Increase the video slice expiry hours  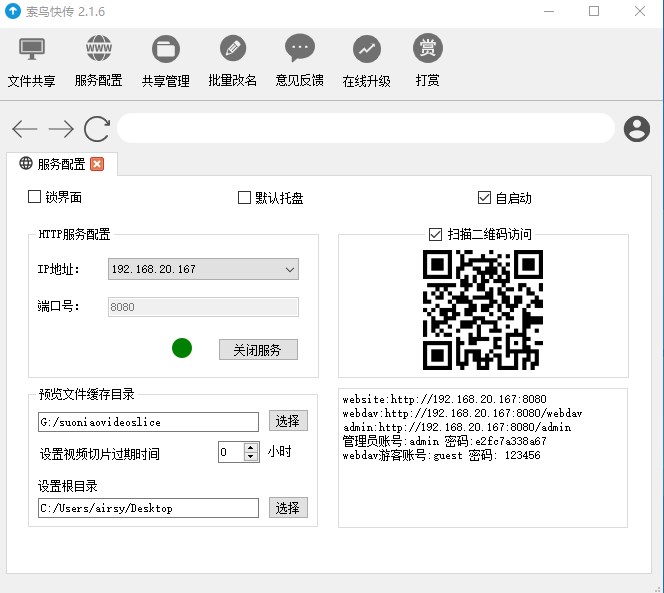pyautogui.click(x=251, y=447)
